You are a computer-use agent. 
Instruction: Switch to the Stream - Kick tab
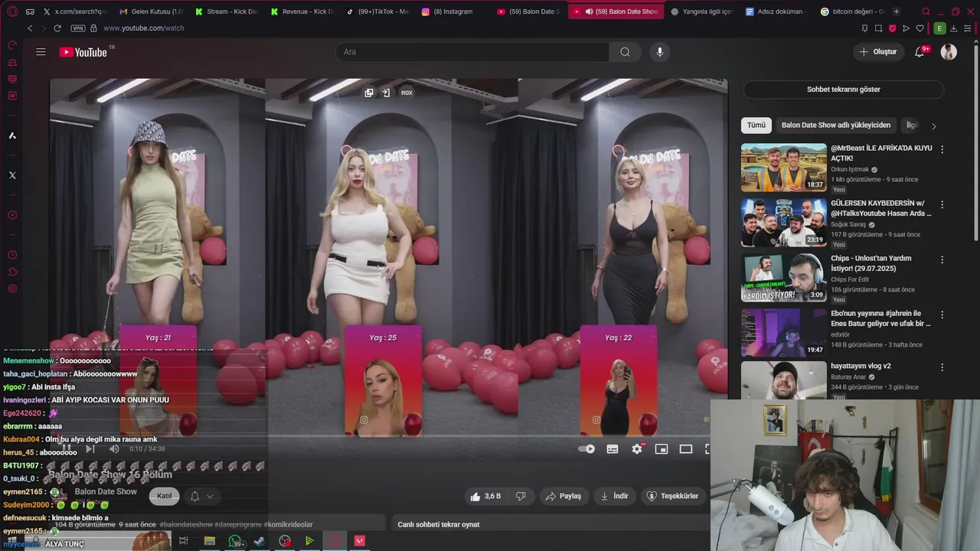pos(227,11)
